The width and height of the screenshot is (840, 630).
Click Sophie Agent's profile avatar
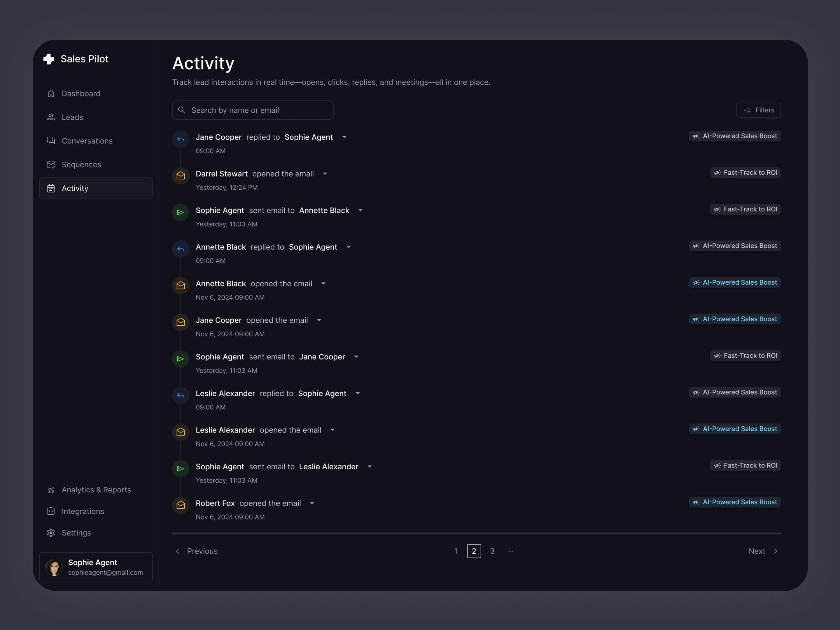(54, 567)
